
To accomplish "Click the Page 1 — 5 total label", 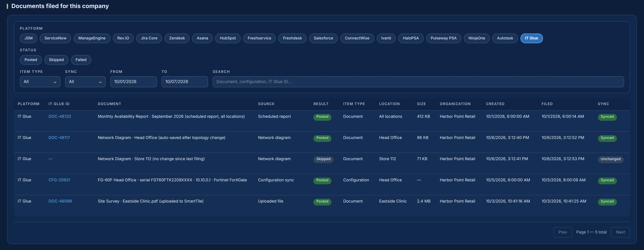I will click(x=591, y=232).
